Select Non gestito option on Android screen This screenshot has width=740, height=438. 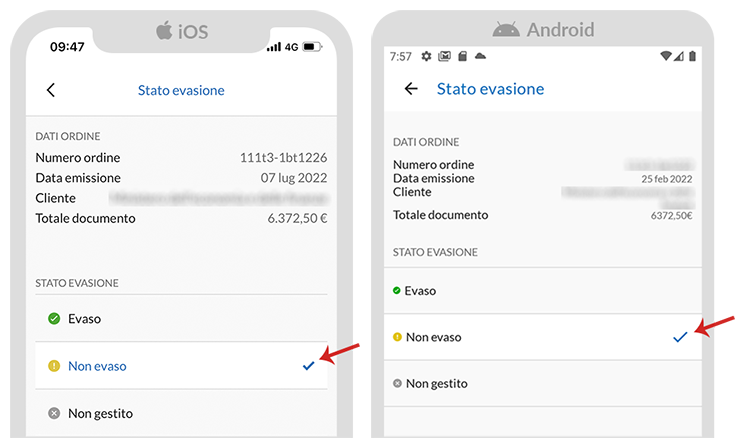pos(543,383)
